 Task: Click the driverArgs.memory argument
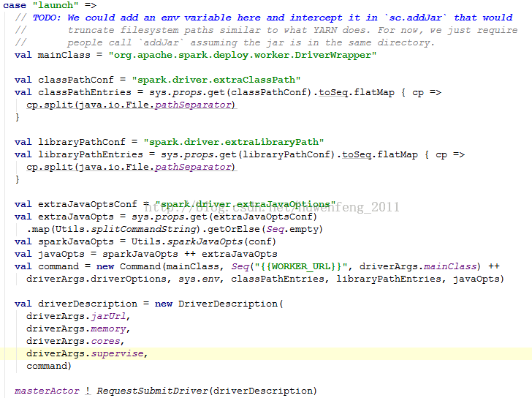[76, 328]
